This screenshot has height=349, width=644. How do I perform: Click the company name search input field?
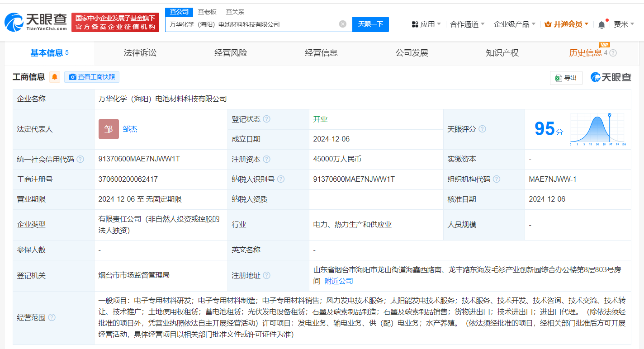pyautogui.click(x=251, y=24)
